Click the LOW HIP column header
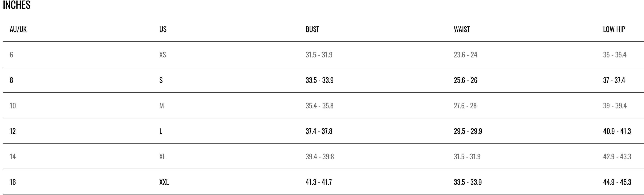The width and height of the screenshot is (644, 195). tap(614, 29)
